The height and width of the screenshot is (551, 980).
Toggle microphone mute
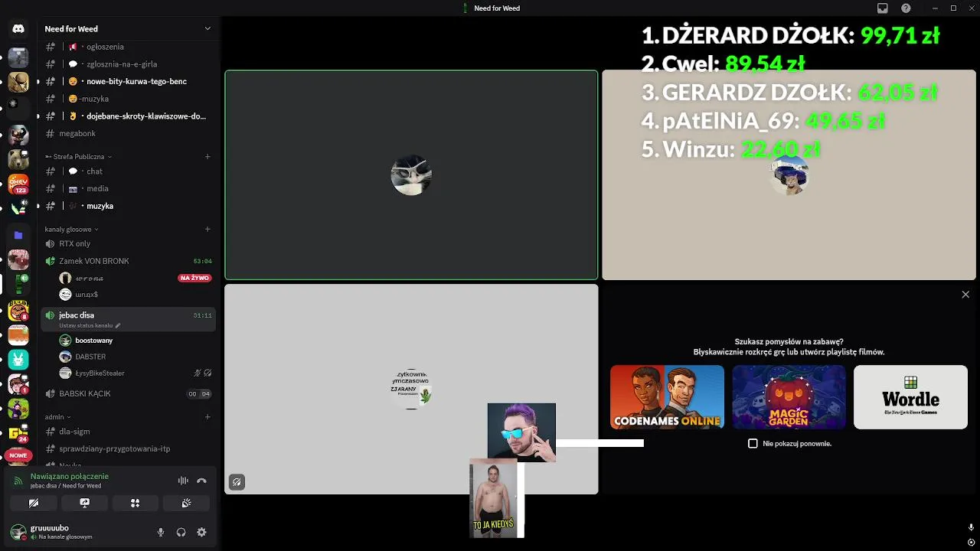161,532
